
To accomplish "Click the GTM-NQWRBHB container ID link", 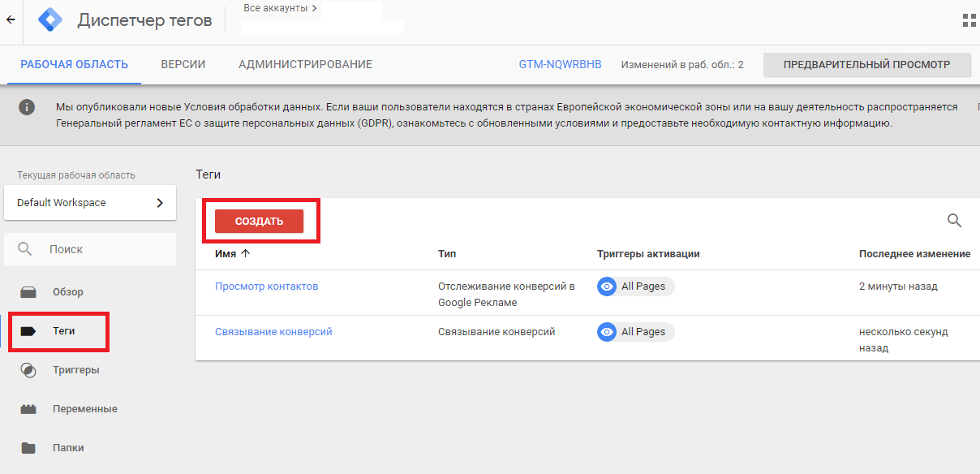I will [560, 64].
